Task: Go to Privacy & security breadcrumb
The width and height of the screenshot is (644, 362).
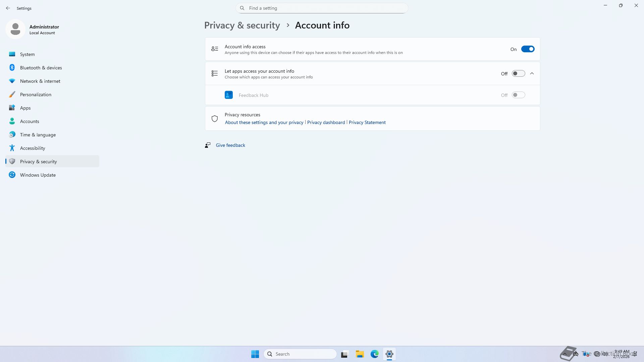Action: [x=242, y=25]
